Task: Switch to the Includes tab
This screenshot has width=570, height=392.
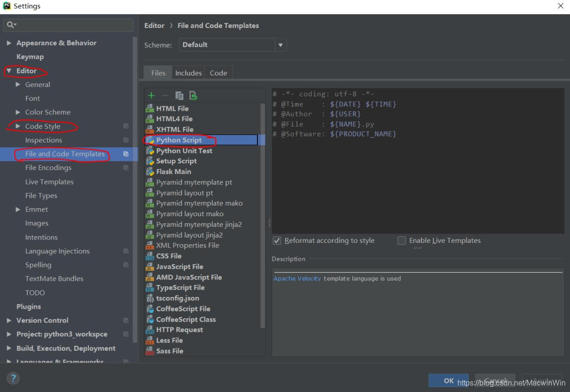Action: click(x=189, y=73)
